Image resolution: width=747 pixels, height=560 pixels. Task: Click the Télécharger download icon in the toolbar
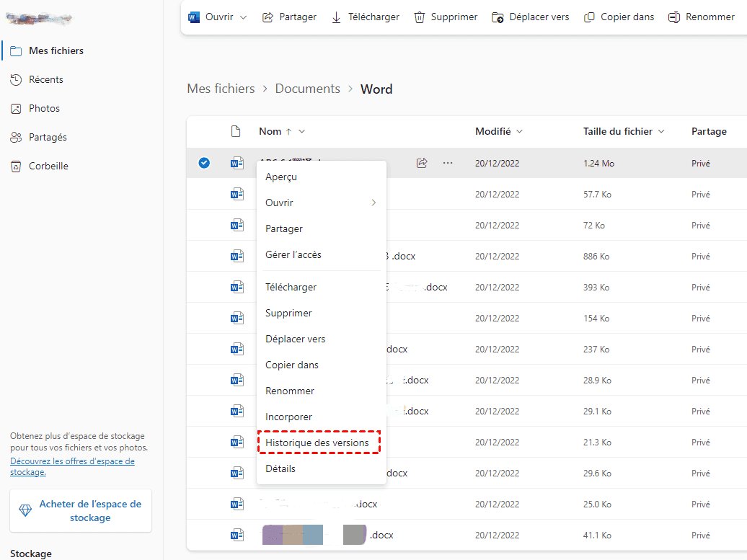pyautogui.click(x=336, y=17)
